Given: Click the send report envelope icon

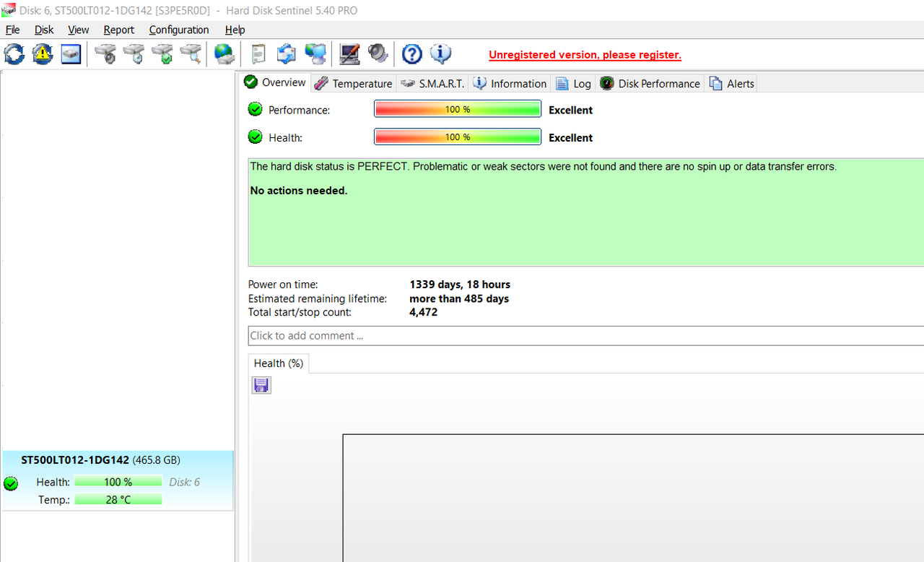Looking at the screenshot, I should (x=287, y=53).
